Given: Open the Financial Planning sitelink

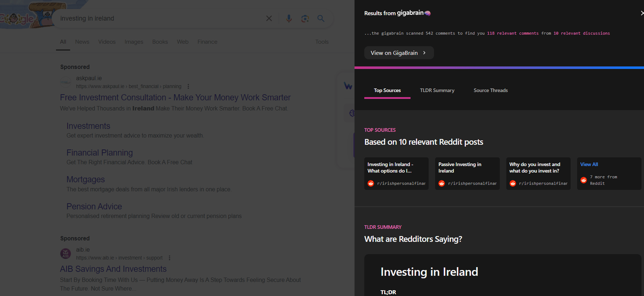Looking at the screenshot, I should [x=100, y=153].
